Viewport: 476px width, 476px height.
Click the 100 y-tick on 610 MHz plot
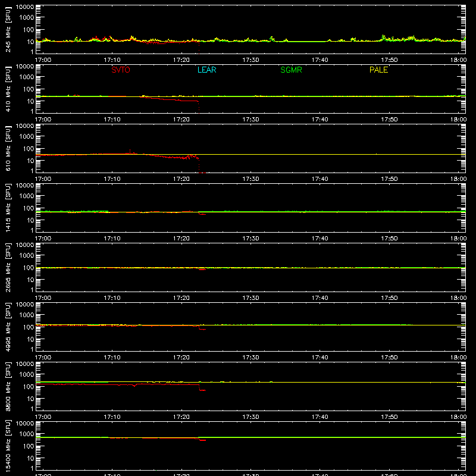pos(29,148)
